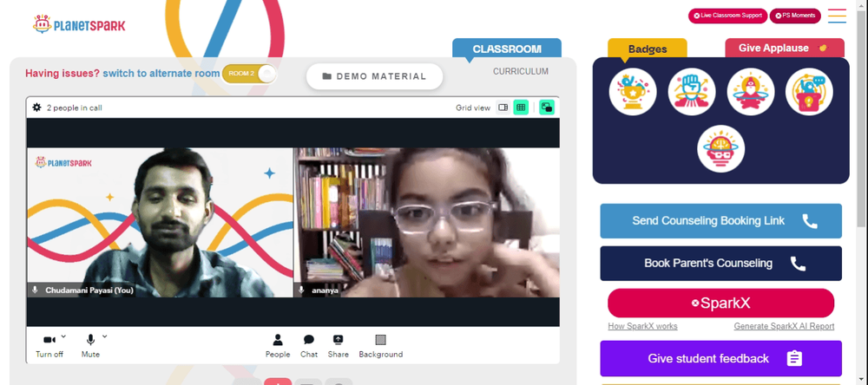Open the People panel

click(x=278, y=346)
